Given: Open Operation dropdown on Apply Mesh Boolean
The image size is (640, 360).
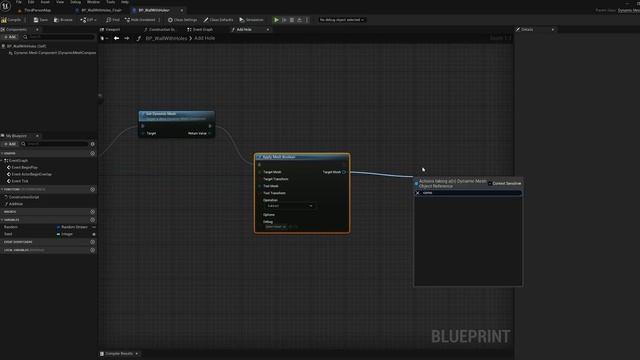Looking at the screenshot, I should (289, 206).
